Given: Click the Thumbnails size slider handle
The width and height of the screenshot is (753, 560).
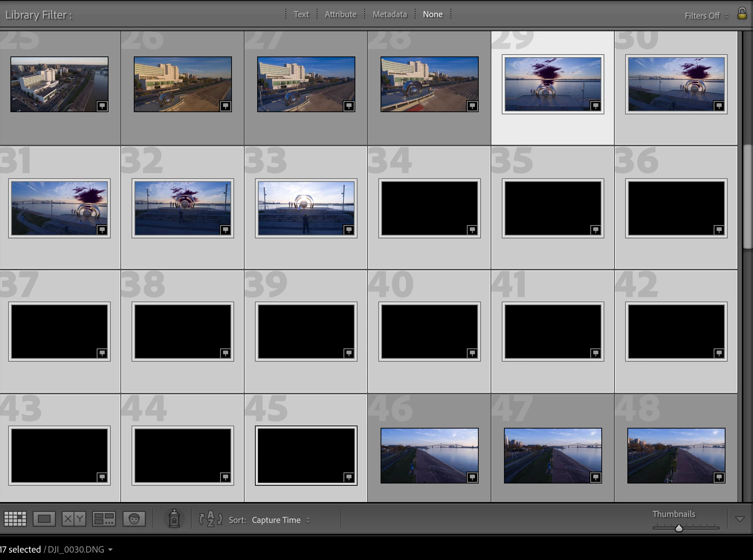Looking at the screenshot, I should 679,528.
